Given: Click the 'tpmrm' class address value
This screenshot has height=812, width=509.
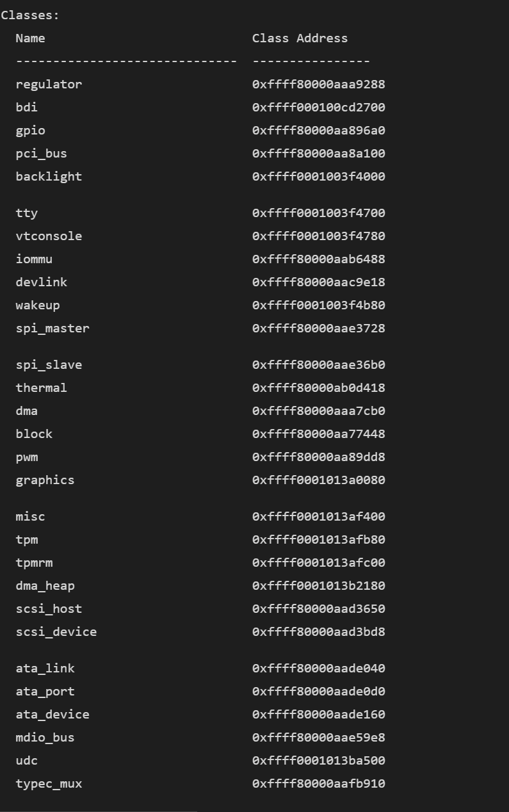Looking at the screenshot, I should pos(318,563).
